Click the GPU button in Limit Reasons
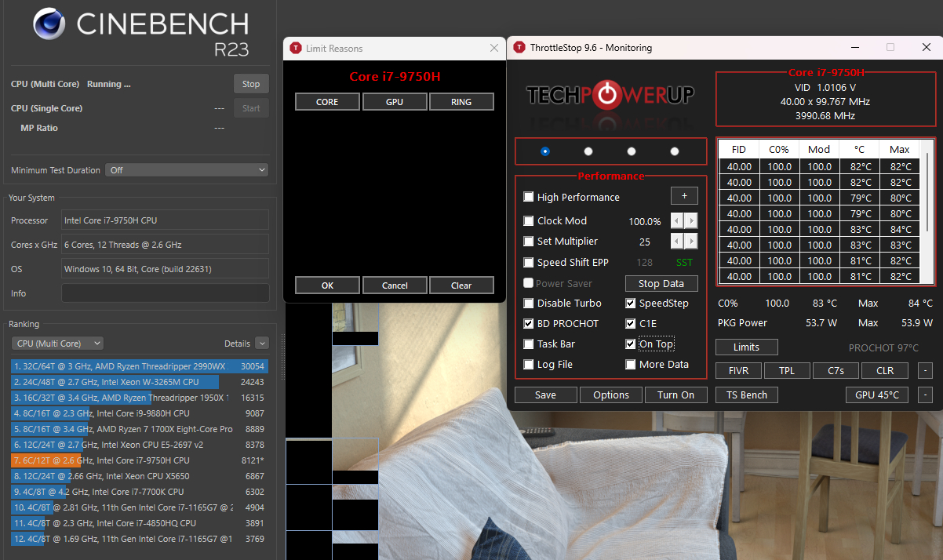 tap(395, 102)
